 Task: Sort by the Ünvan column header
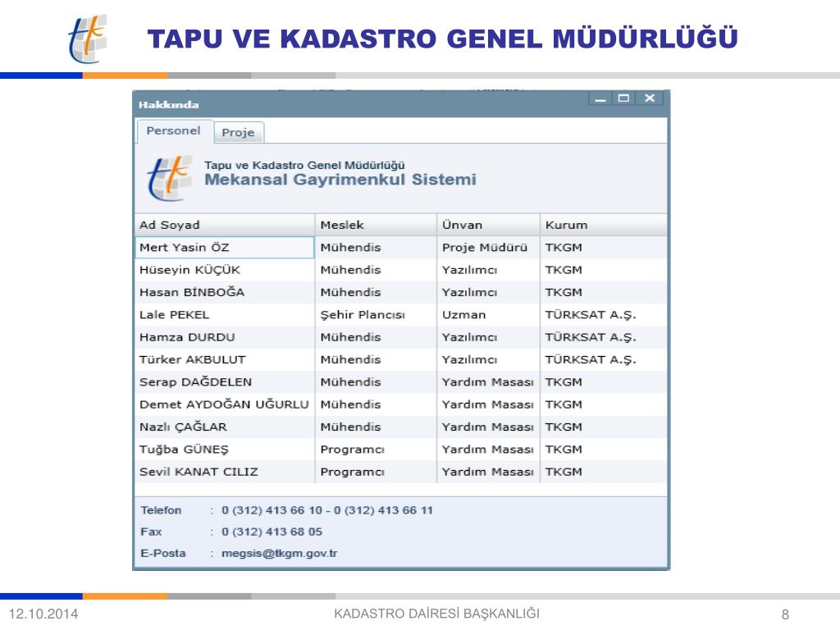pyautogui.click(x=489, y=225)
